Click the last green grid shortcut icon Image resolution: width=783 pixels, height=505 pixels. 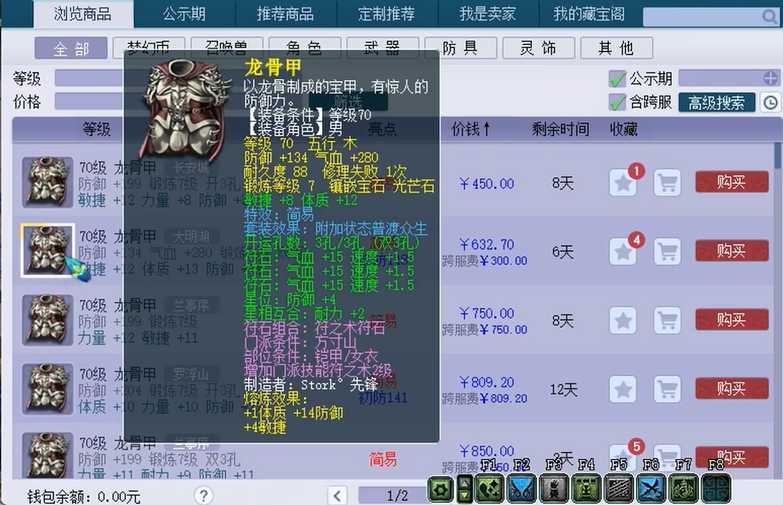pyautogui.click(x=716, y=489)
